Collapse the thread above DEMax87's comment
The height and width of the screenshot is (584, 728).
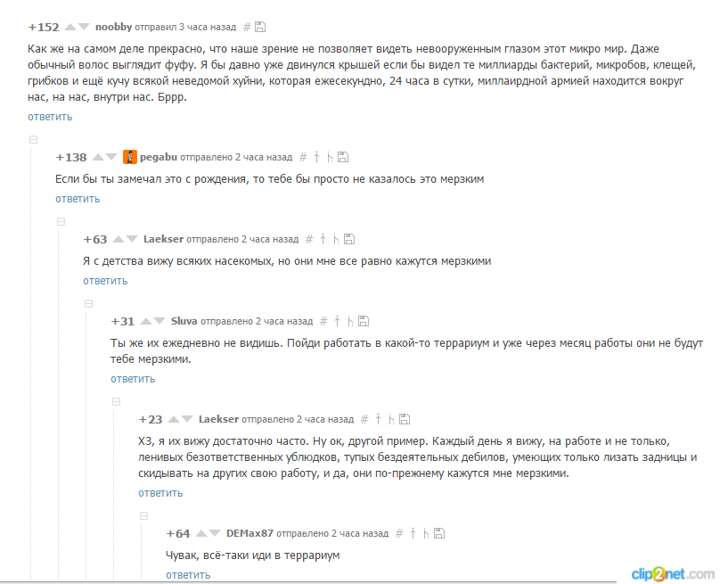point(144,515)
